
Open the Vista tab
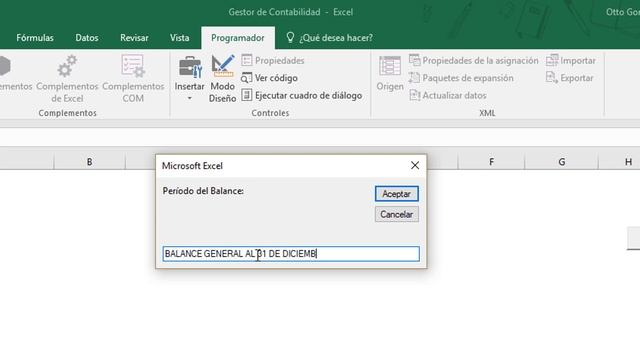pyautogui.click(x=179, y=38)
